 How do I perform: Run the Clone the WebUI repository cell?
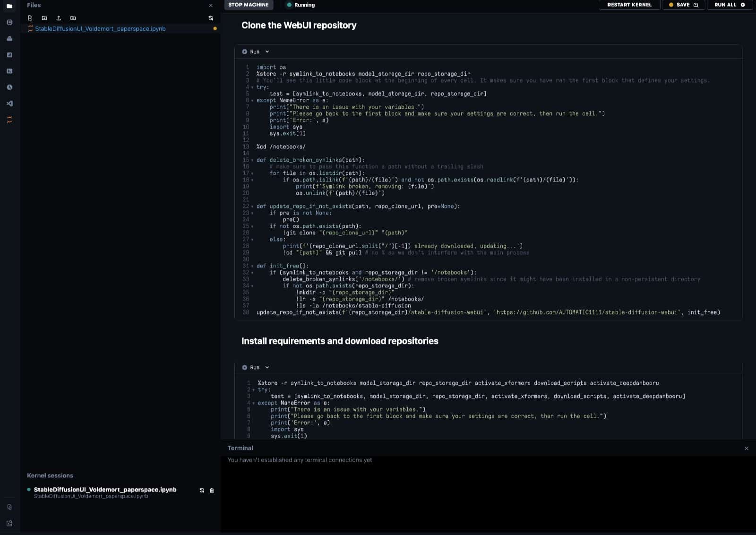click(251, 52)
